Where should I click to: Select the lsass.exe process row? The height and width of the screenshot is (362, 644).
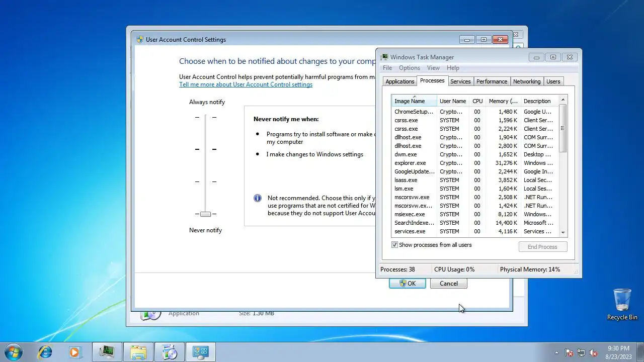[475, 180]
